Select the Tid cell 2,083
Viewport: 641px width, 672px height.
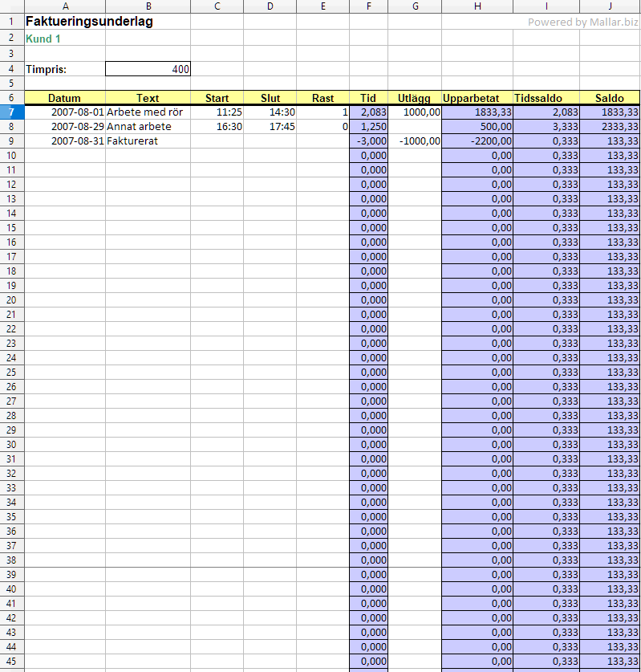point(369,112)
